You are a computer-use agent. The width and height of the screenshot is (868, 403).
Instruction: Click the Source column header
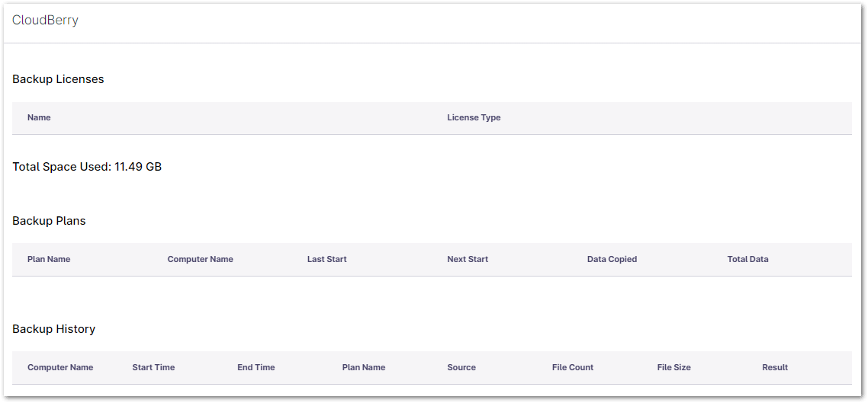pos(461,368)
